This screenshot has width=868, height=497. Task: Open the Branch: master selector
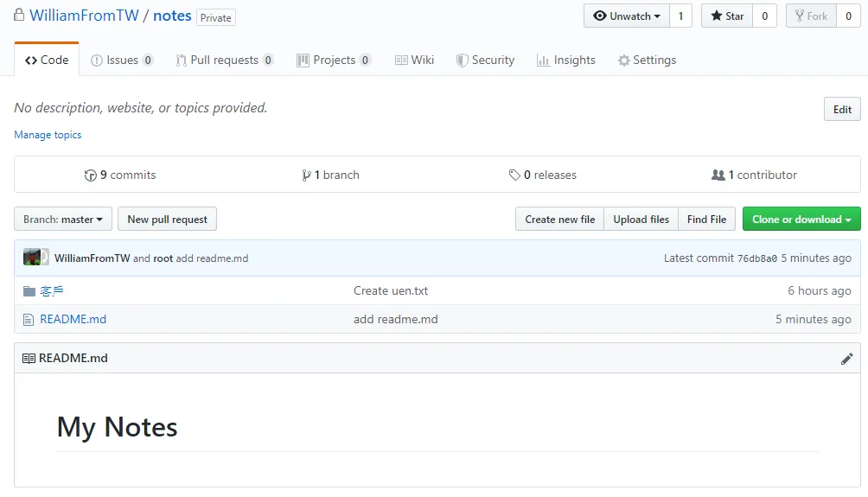[63, 220]
